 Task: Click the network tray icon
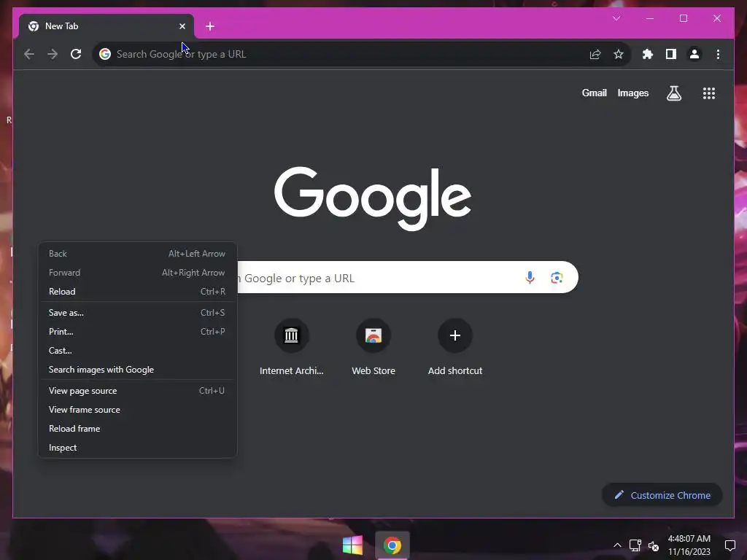[635, 545]
